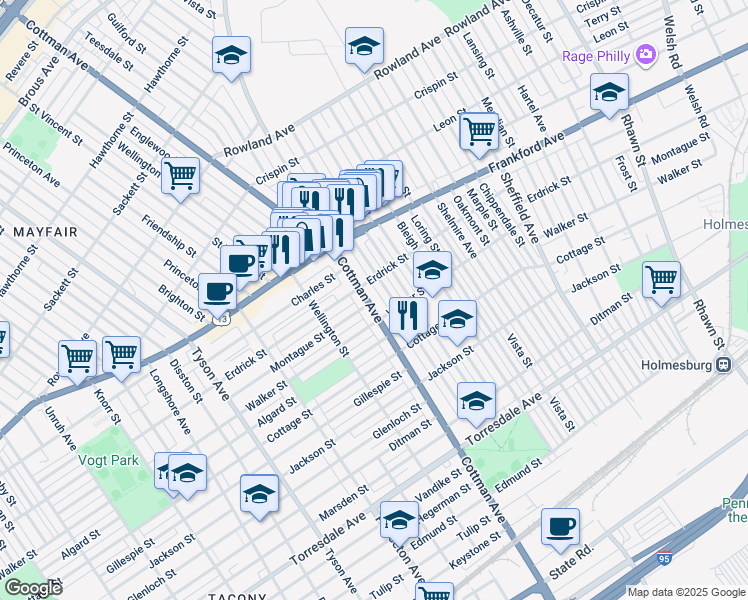This screenshot has width=748, height=600.
Task: Click the Google logo
Action: (31, 588)
